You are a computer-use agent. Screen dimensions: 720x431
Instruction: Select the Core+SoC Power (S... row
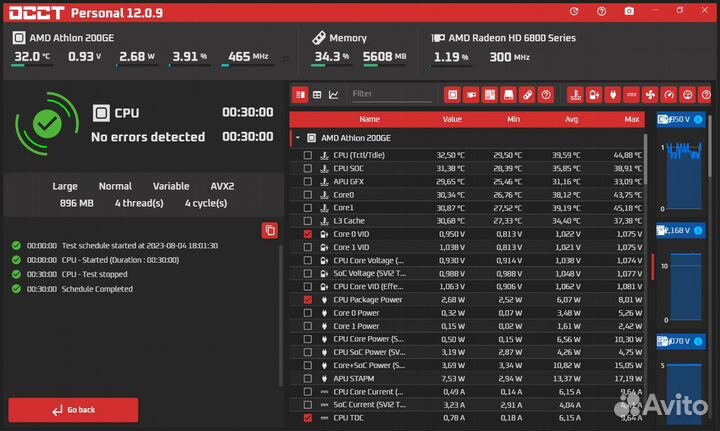pos(467,365)
